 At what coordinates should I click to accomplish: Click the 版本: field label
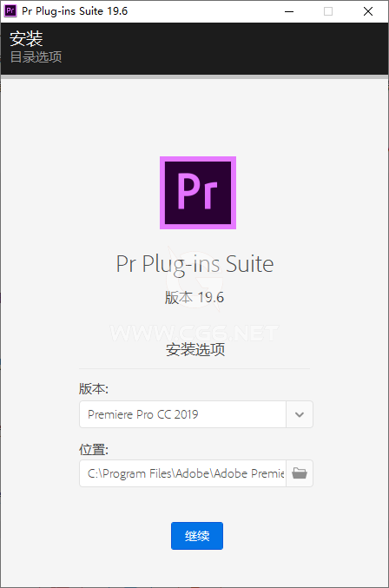(x=94, y=389)
